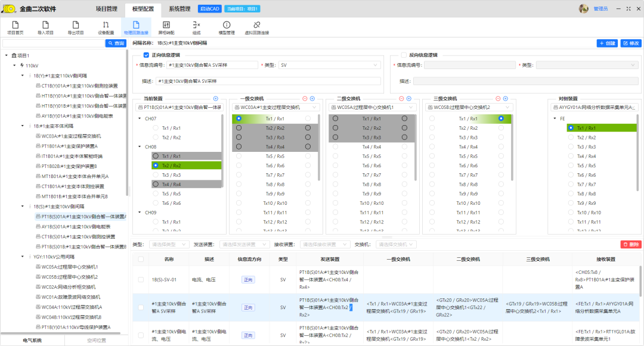The image size is (644, 346).
Task: Click the 导入项目 import icon
Action: tap(45, 27)
